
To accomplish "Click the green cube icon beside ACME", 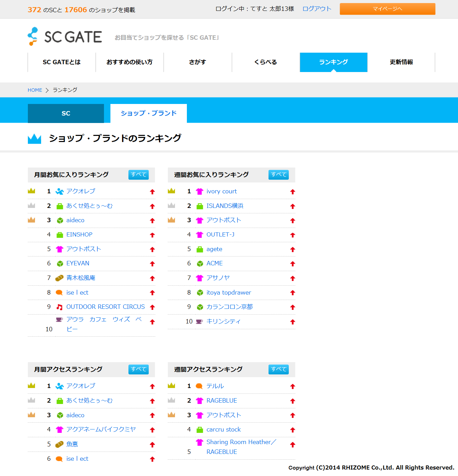I will coord(200,264).
